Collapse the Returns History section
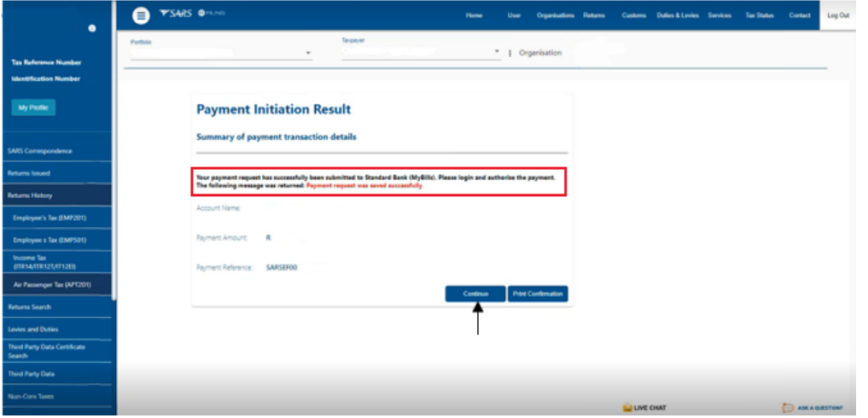868x418 pixels. 56,195
